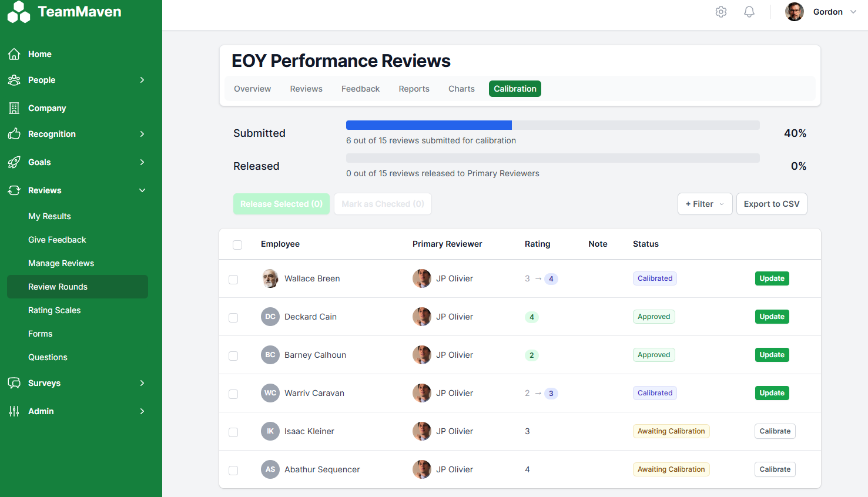868x497 pixels.
Task: Click Mark as Checked (0) button
Action: (383, 204)
